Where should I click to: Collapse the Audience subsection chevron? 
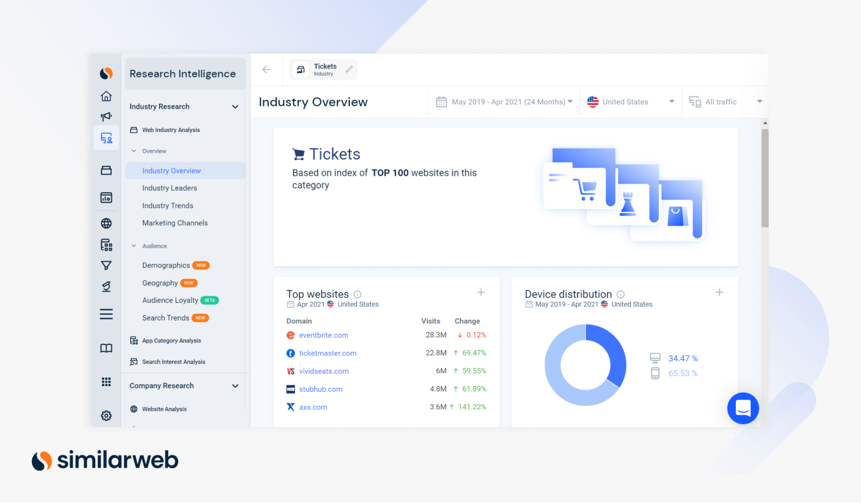coord(134,246)
